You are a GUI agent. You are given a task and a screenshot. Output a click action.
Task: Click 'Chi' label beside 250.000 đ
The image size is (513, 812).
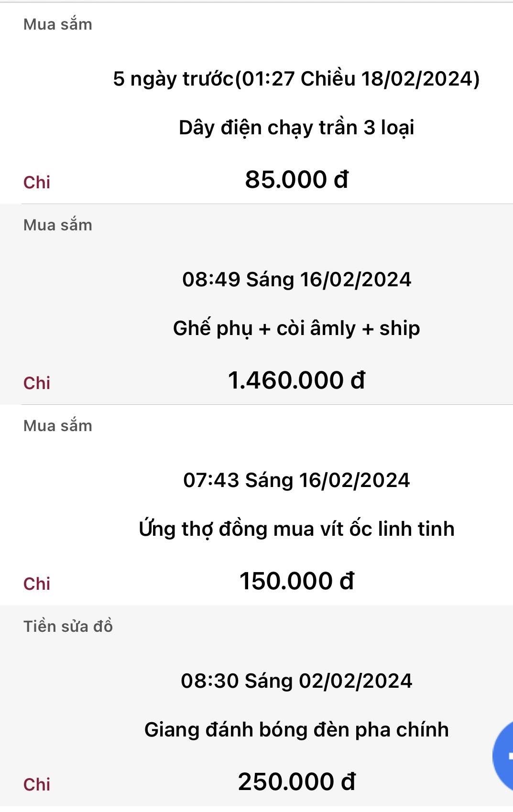tap(37, 784)
